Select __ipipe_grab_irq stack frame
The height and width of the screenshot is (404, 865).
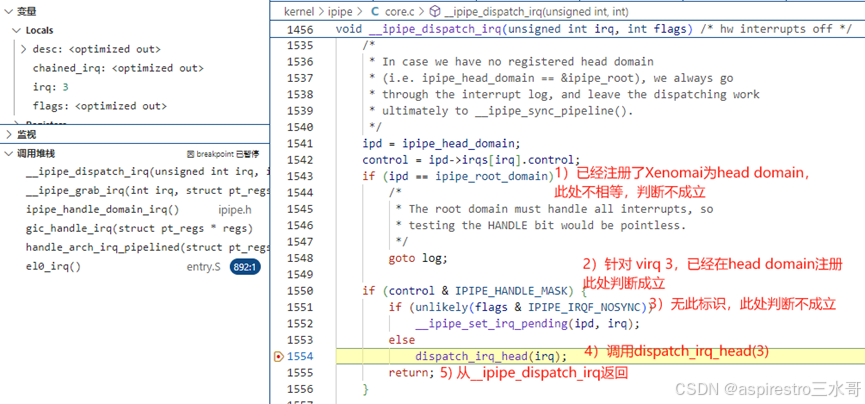point(148,191)
